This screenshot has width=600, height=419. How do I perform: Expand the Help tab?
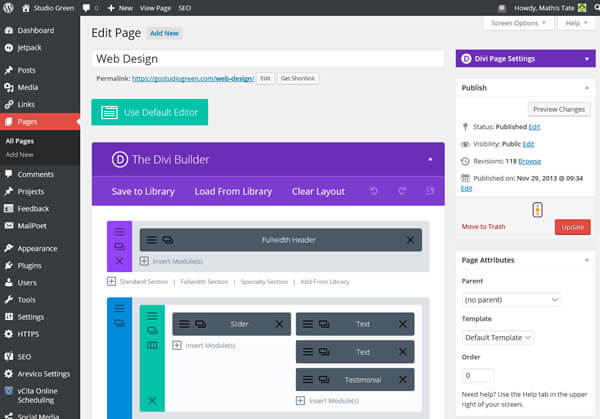click(576, 23)
